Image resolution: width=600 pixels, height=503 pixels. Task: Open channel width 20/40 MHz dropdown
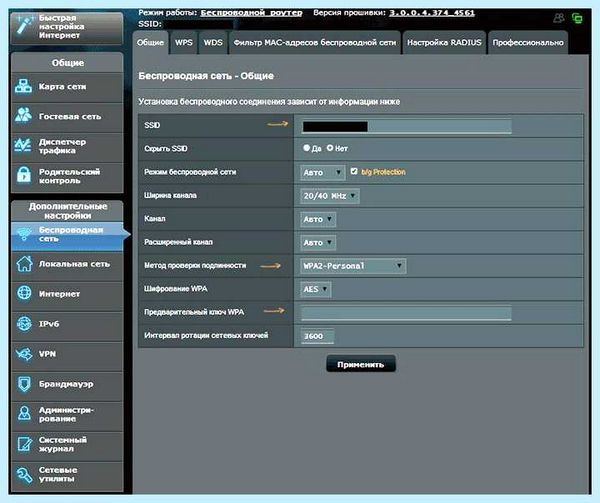(329, 196)
